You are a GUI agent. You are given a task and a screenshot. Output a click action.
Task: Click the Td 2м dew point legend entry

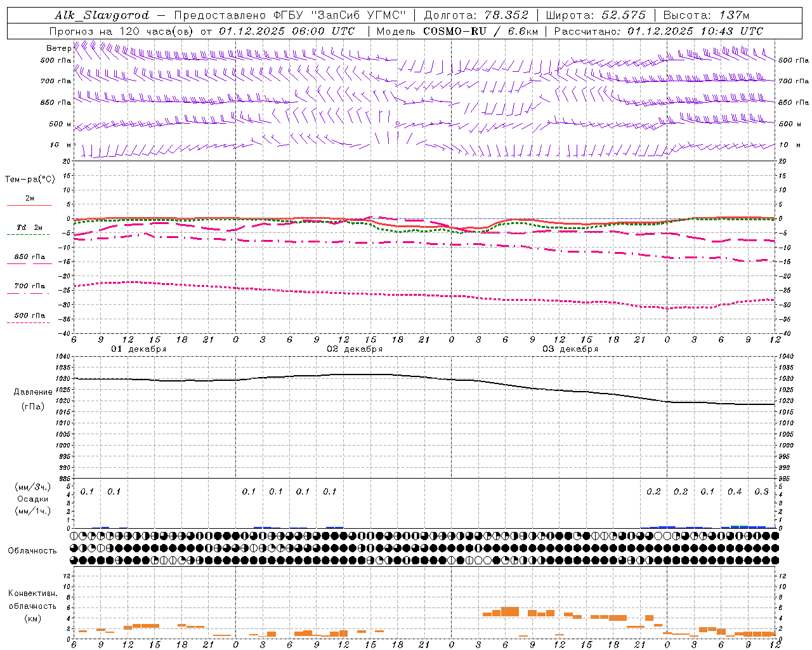click(x=30, y=227)
